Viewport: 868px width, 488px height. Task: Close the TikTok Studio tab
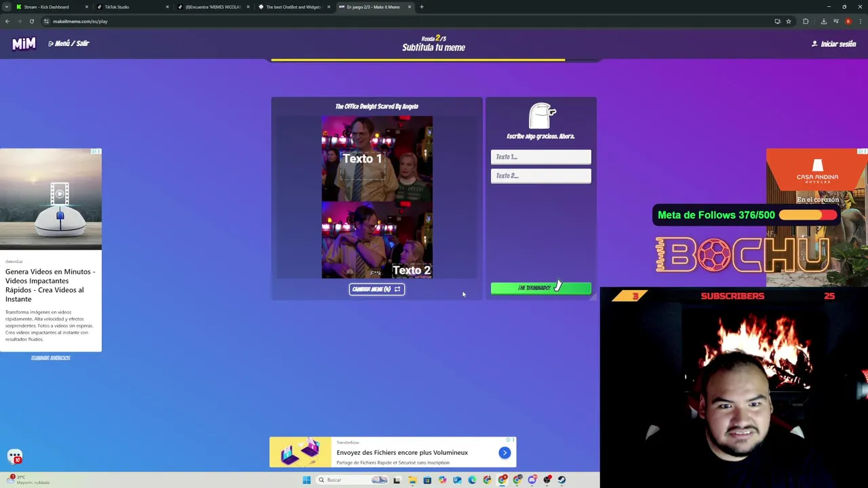tap(167, 7)
